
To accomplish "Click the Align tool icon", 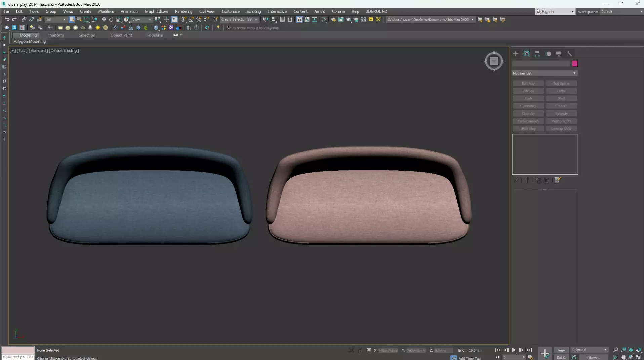I will [273, 19].
